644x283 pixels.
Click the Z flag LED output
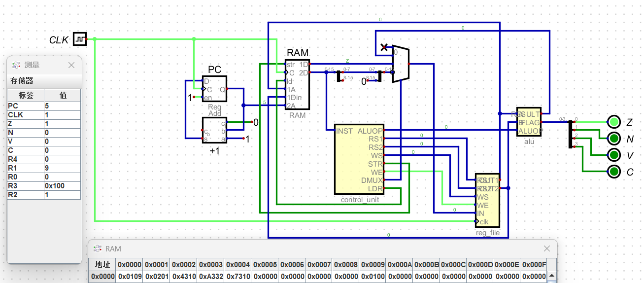[613, 122]
